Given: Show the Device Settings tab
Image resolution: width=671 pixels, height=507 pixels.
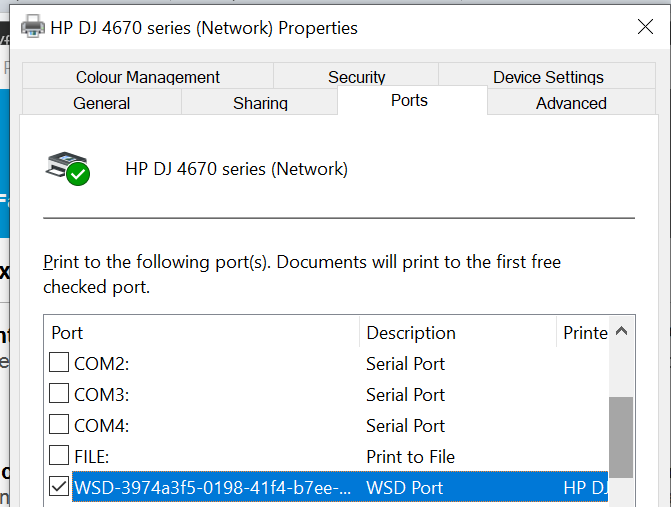Looking at the screenshot, I should [548, 77].
